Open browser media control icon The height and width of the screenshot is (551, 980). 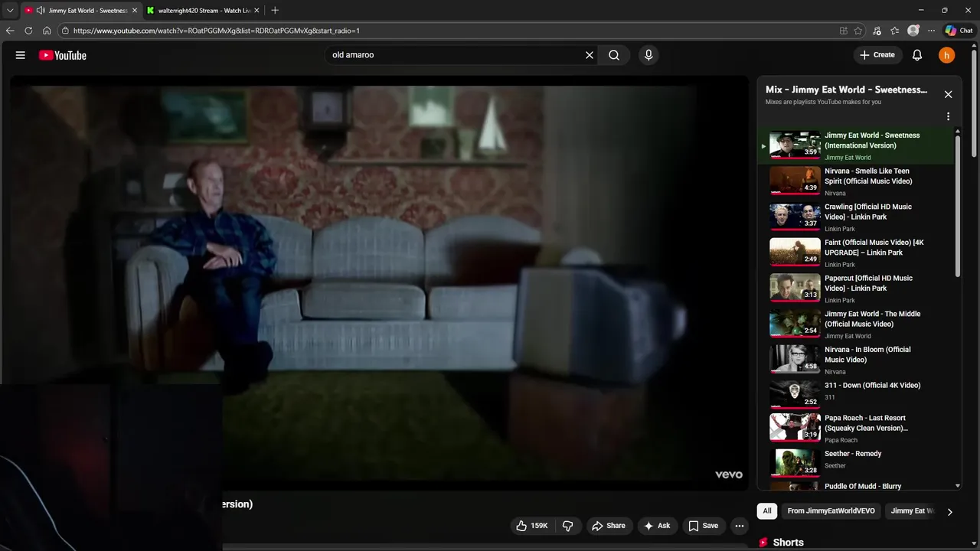[877, 31]
